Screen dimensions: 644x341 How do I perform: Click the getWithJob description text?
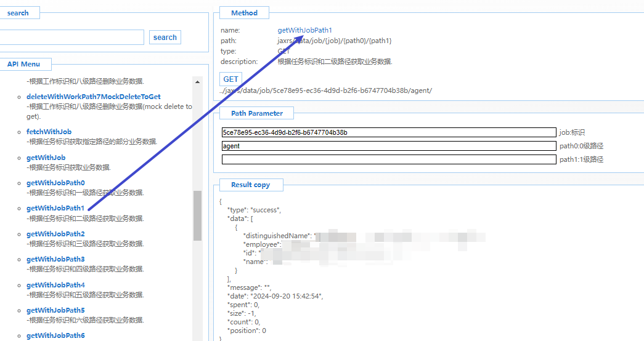(x=69, y=167)
